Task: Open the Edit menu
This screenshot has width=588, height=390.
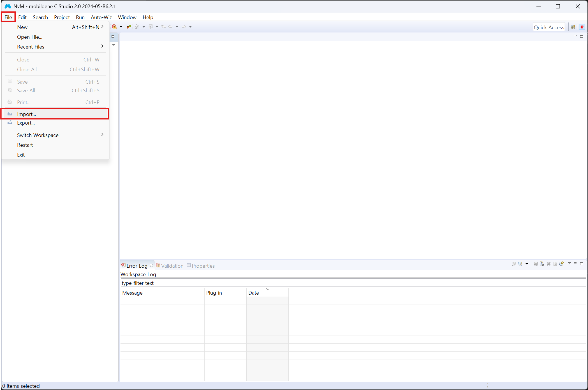Action: (22, 17)
